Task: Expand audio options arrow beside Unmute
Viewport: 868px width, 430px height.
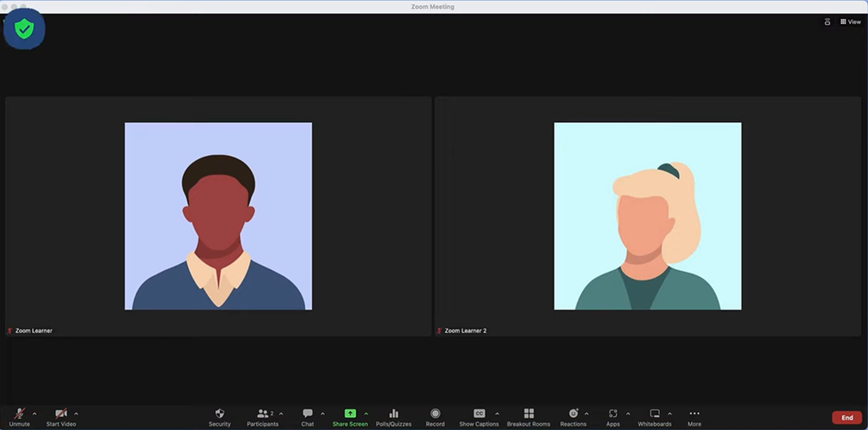Action: [34, 414]
